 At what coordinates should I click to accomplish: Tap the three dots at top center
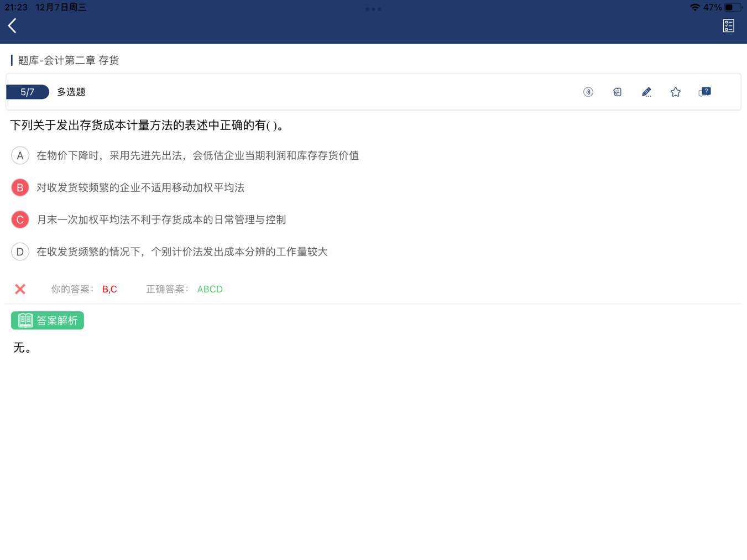pos(373,9)
